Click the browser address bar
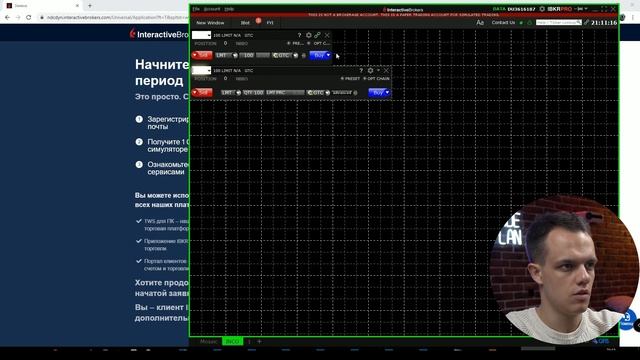The width and height of the screenshot is (640, 360). coord(114,18)
